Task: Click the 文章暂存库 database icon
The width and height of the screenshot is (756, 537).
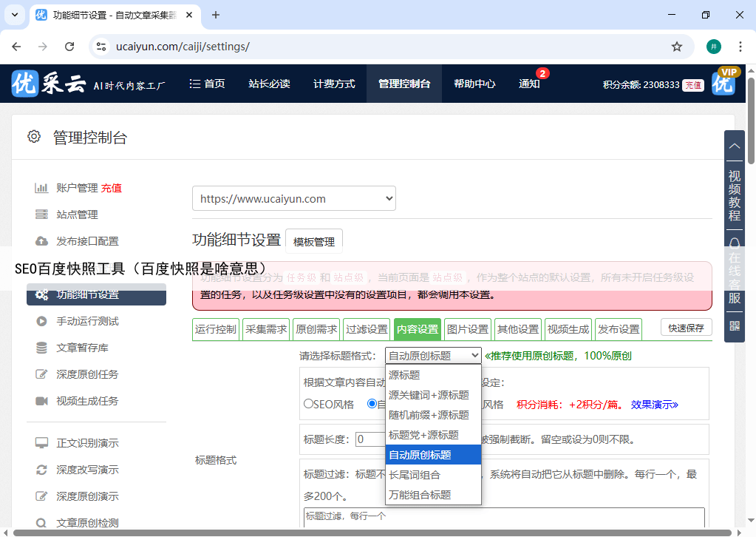Action: [41, 348]
